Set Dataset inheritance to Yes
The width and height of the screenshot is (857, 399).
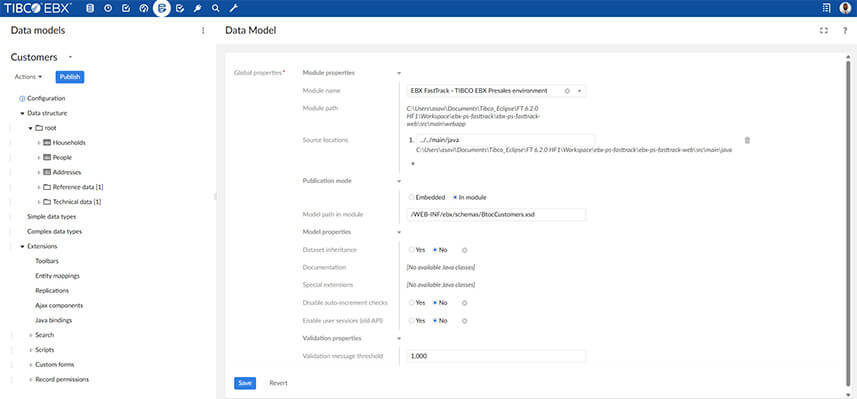[412, 250]
